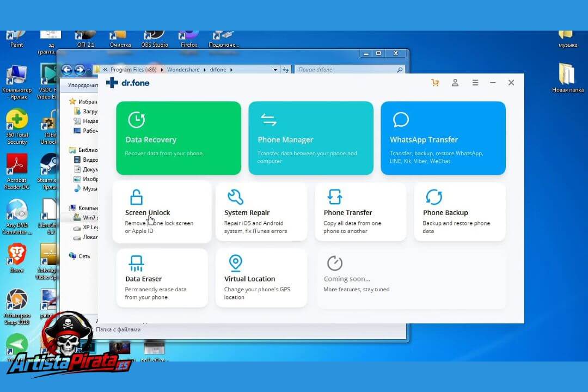Click the Phone Backup refresh icon
588x392 pixels.
(434, 197)
